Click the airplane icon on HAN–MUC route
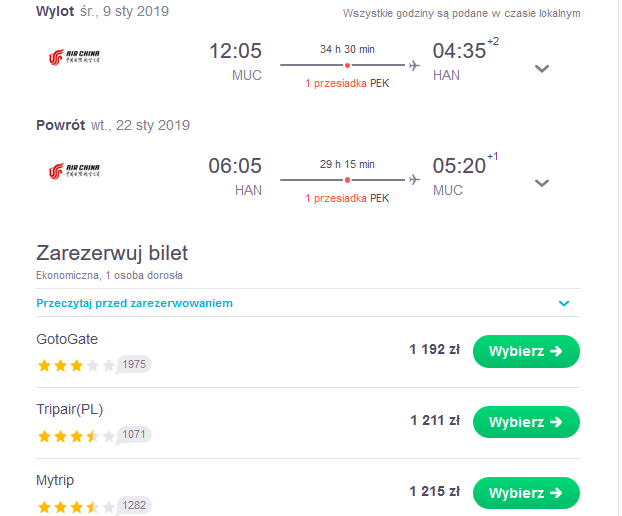This screenshot has width=622, height=516. click(414, 180)
